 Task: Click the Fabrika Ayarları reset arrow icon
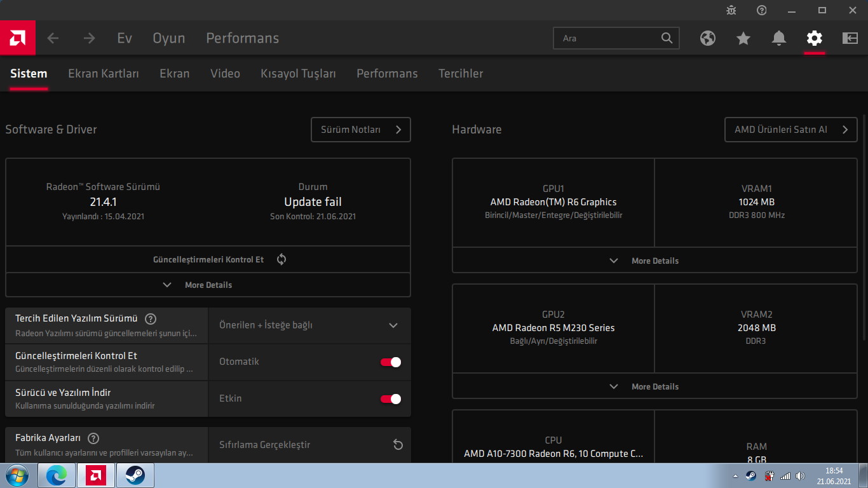tap(398, 445)
